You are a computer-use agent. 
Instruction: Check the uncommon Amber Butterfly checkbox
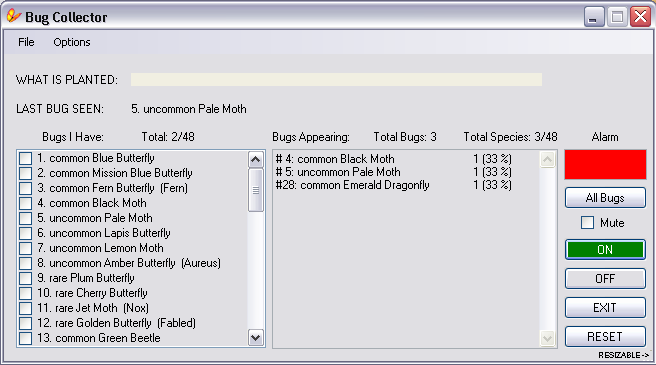point(26,263)
